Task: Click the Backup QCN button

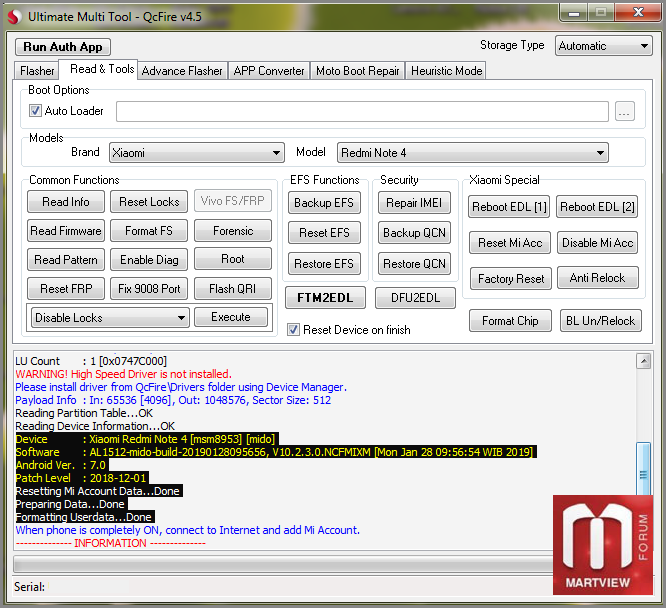Action: tap(414, 233)
